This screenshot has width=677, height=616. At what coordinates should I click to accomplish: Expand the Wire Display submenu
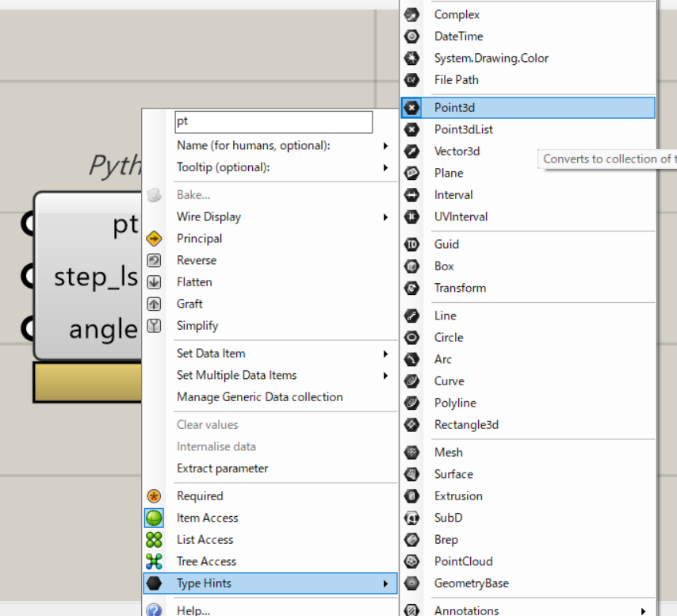(385, 216)
